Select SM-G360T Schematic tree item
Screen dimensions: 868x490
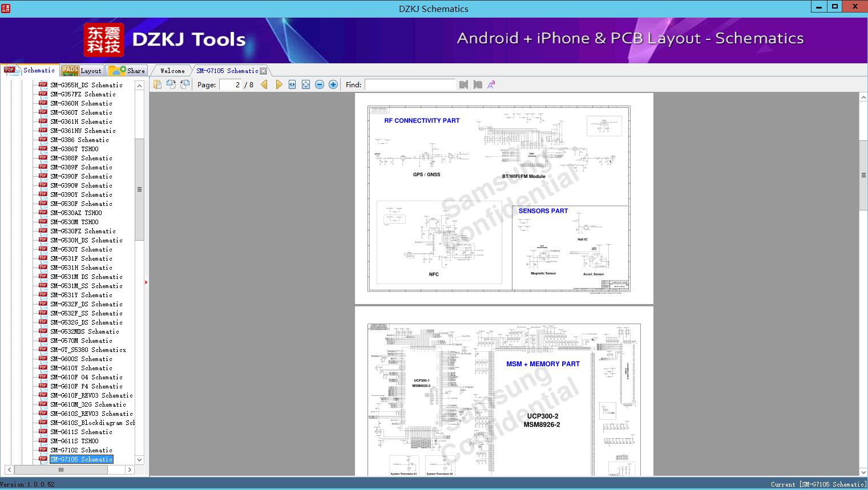coord(81,112)
